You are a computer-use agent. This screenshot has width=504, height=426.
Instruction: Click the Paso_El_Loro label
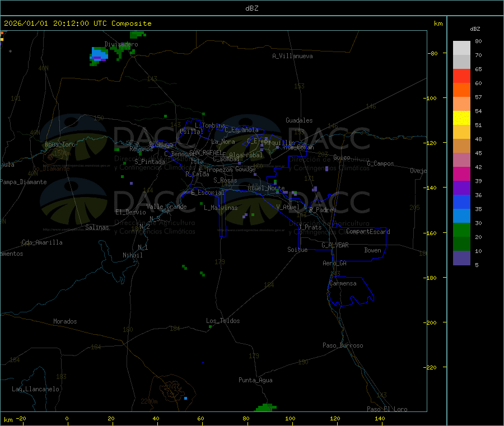pyautogui.click(x=388, y=409)
